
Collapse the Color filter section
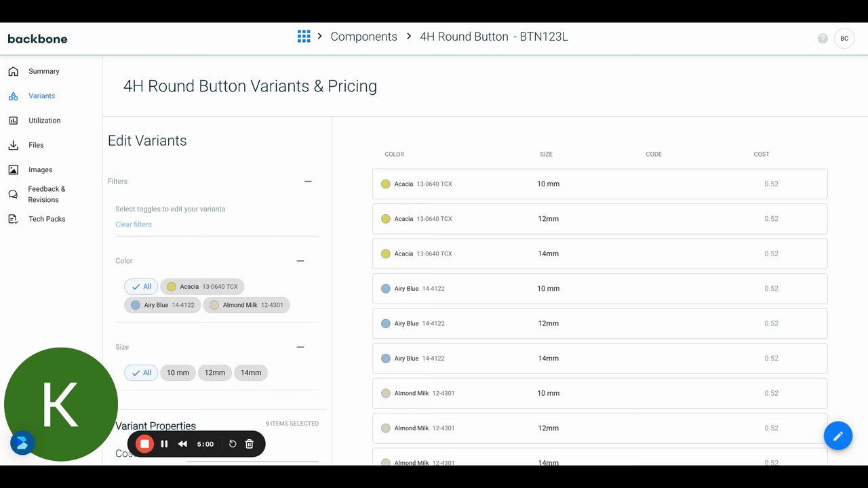coord(300,261)
